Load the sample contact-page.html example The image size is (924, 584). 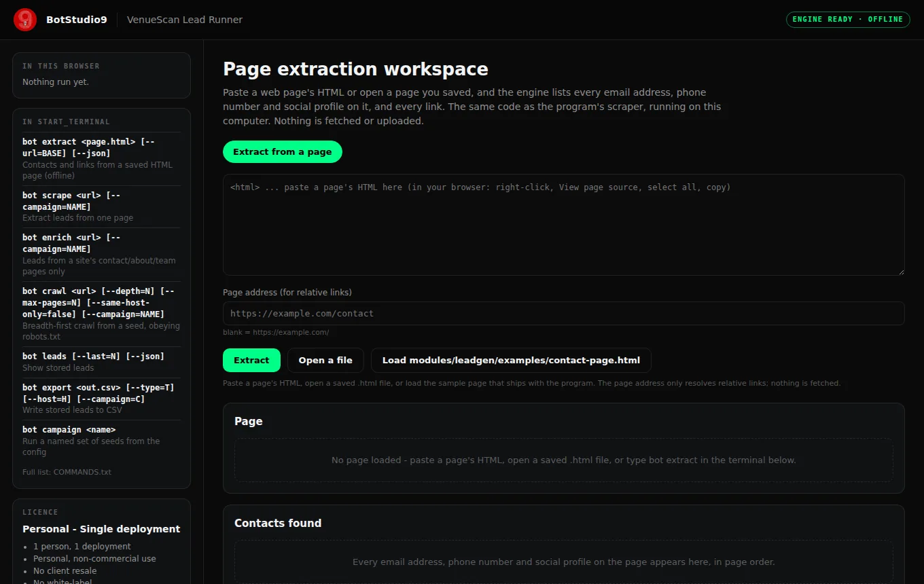coord(511,361)
